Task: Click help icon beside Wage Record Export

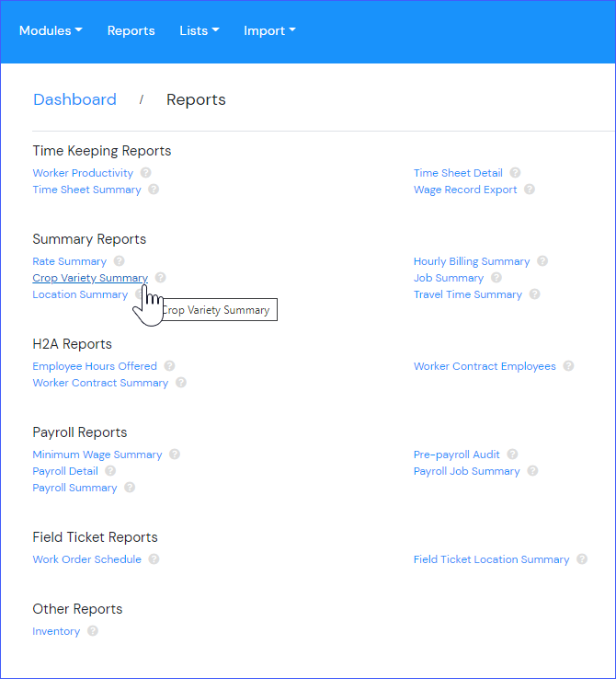Action: tap(529, 190)
